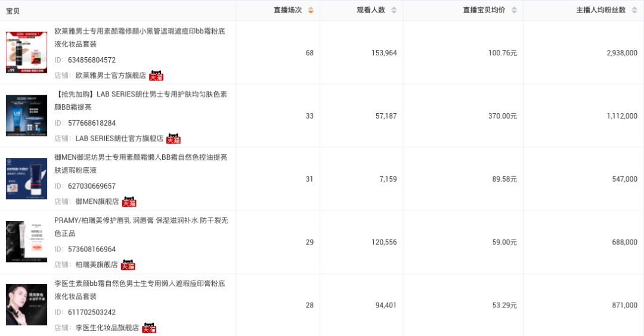Click viewer count 7,159
This screenshot has height=336, width=644.
pos(388,179)
